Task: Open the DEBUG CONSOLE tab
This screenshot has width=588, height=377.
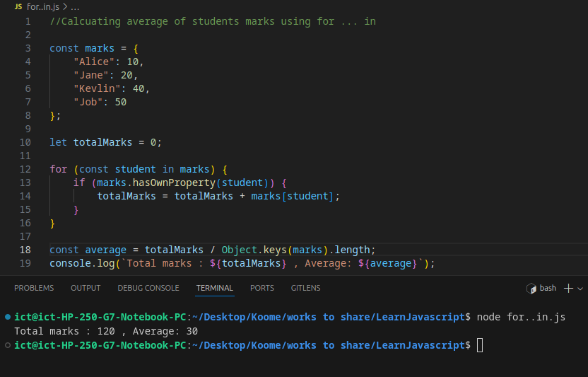Action: pyautogui.click(x=148, y=288)
